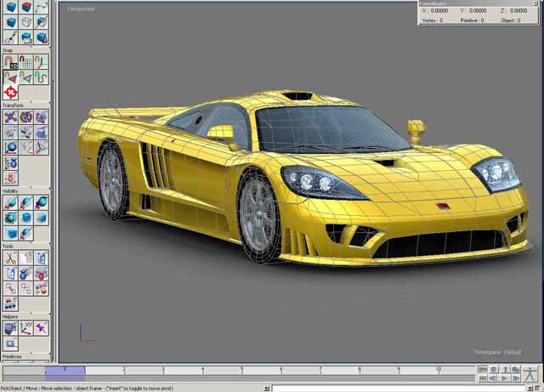The image size is (544, 392).
Task: Expand the Primitives panel section
Action: click(12, 357)
